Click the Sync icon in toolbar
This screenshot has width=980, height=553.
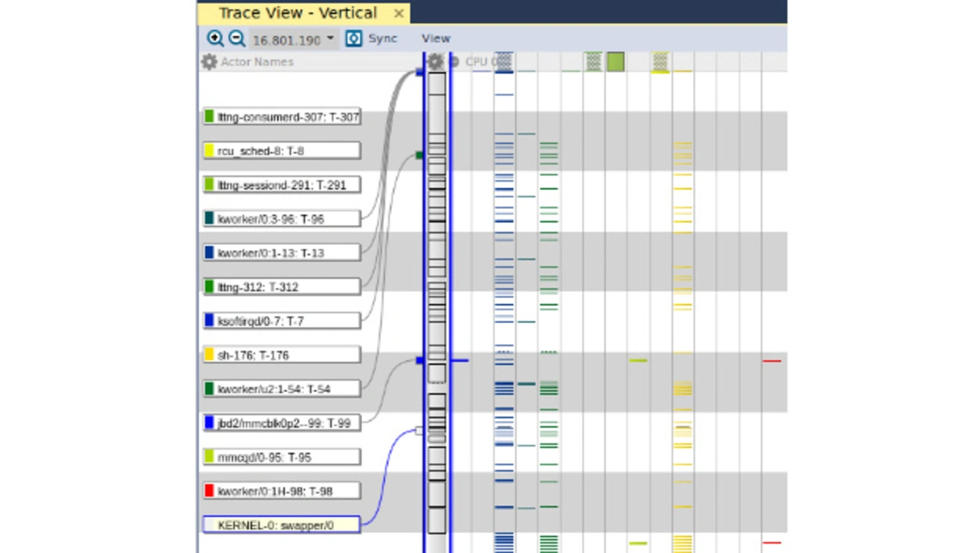(x=354, y=38)
